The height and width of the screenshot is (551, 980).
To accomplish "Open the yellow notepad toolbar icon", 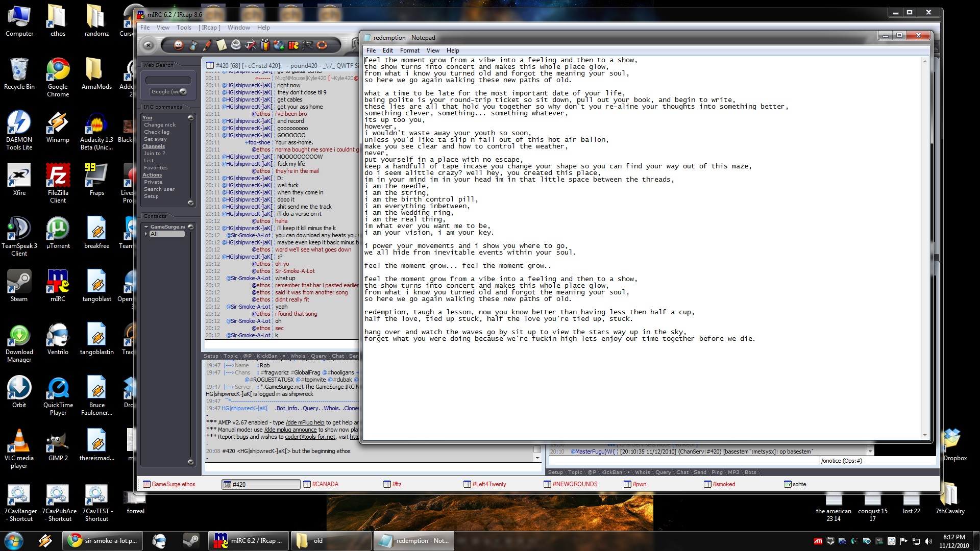I will 222,45.
